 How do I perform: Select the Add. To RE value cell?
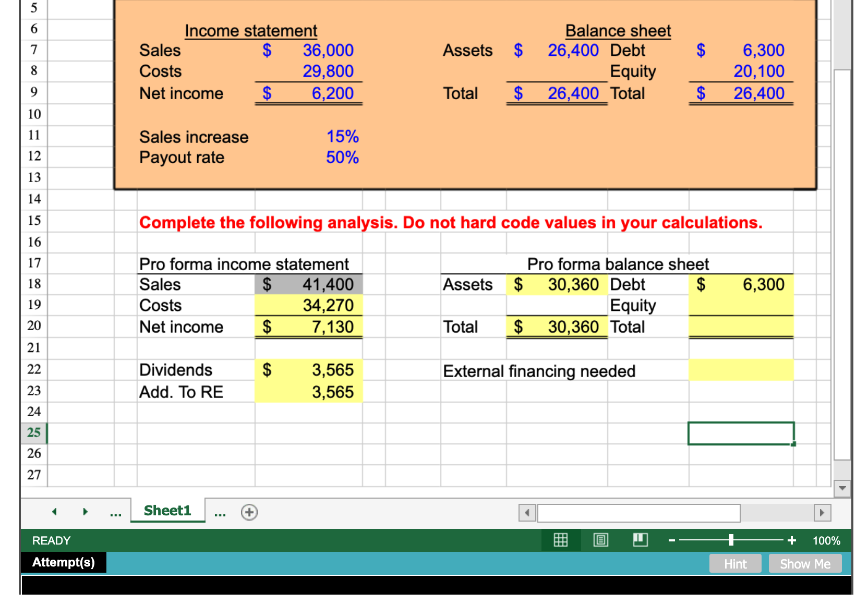[x=308, y=392]
